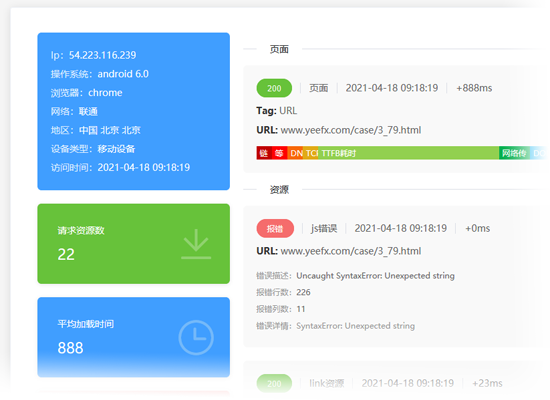Click the red 报错 error badge
550x400 pixels.
(275, 228)
